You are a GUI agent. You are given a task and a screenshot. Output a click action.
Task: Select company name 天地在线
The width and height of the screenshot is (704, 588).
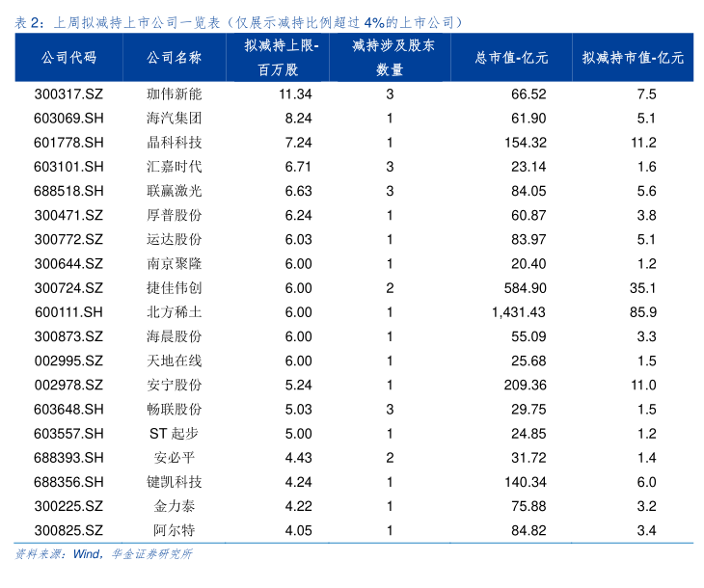pyautogui.click(x=175, y=361)
